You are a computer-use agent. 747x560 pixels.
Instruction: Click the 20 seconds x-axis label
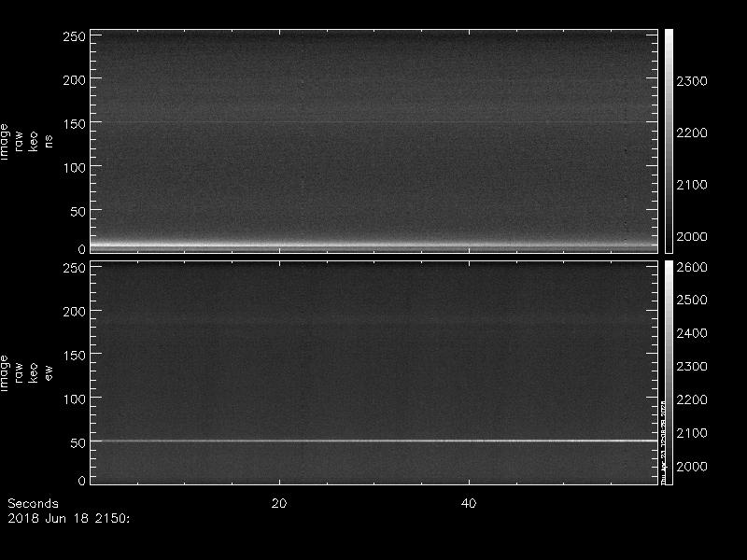(279, 504)
